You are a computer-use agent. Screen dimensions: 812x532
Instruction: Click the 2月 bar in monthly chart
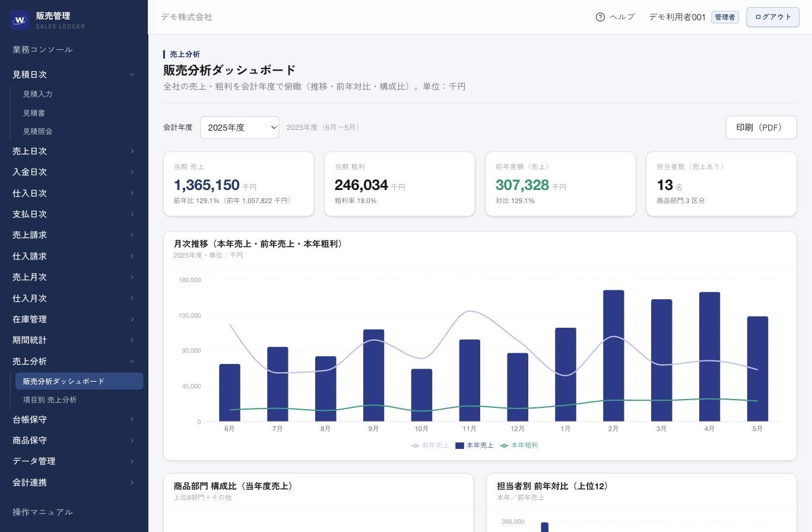[614, 356]
